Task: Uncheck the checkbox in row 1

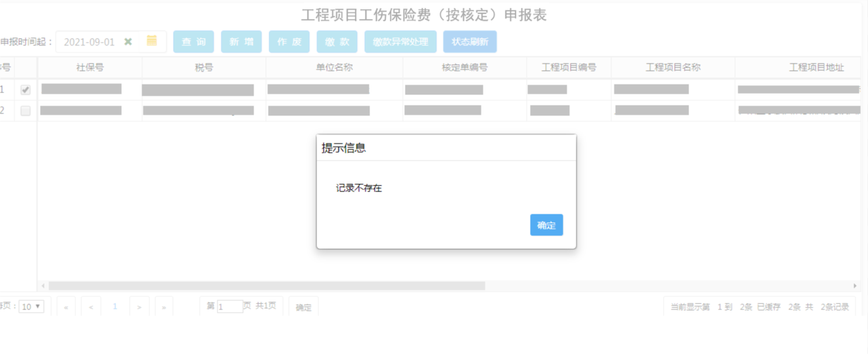Action: pyautogui.click(x=26, y=90)
